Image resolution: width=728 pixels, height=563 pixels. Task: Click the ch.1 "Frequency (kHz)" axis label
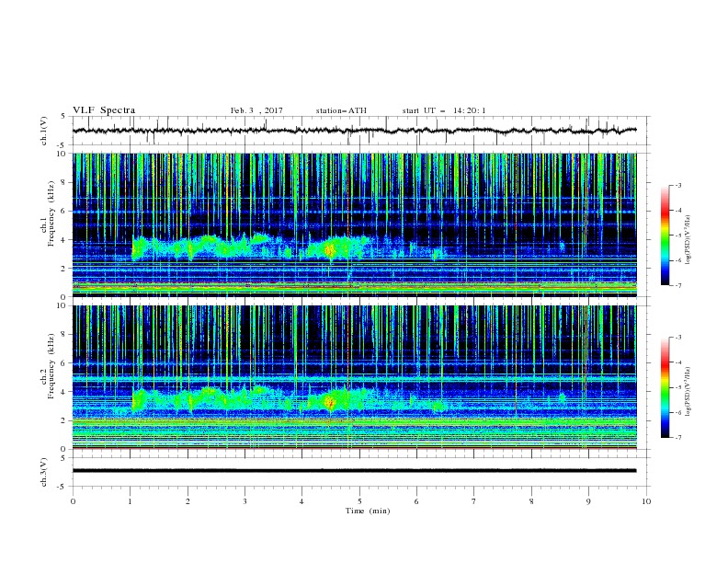51,213
